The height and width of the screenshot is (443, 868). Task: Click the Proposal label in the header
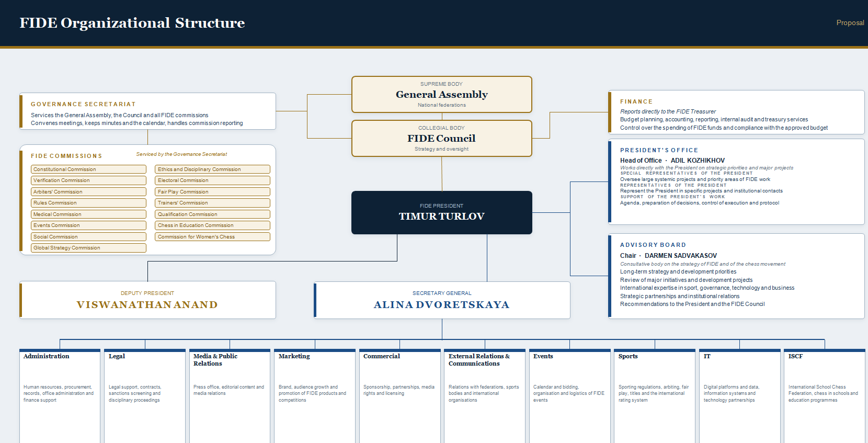pos(850,23)
